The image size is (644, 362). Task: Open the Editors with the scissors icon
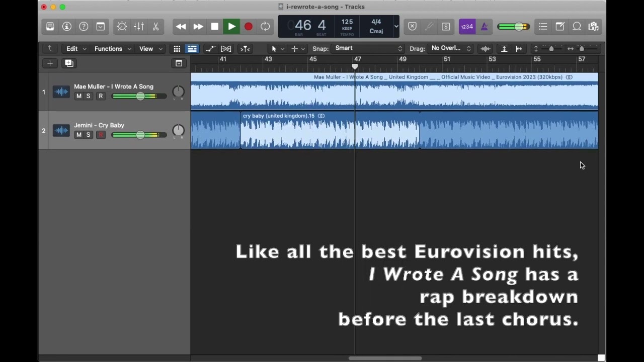click(155, 27)
